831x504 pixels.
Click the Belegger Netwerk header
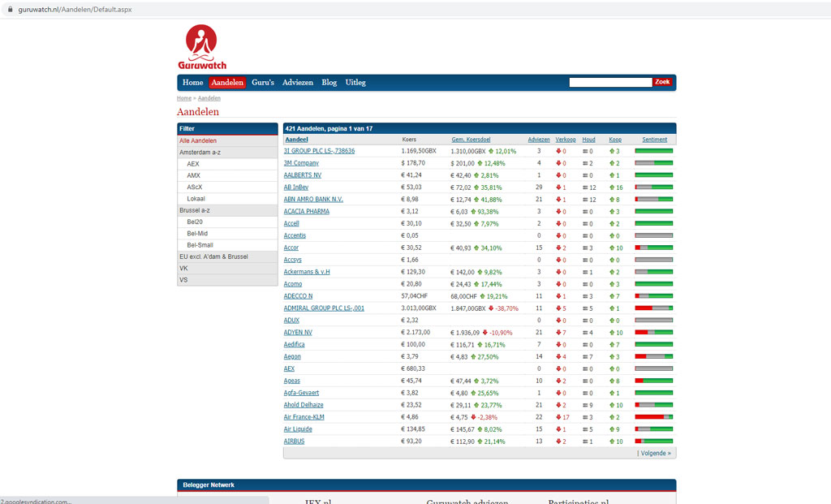(x=427, y=485)
